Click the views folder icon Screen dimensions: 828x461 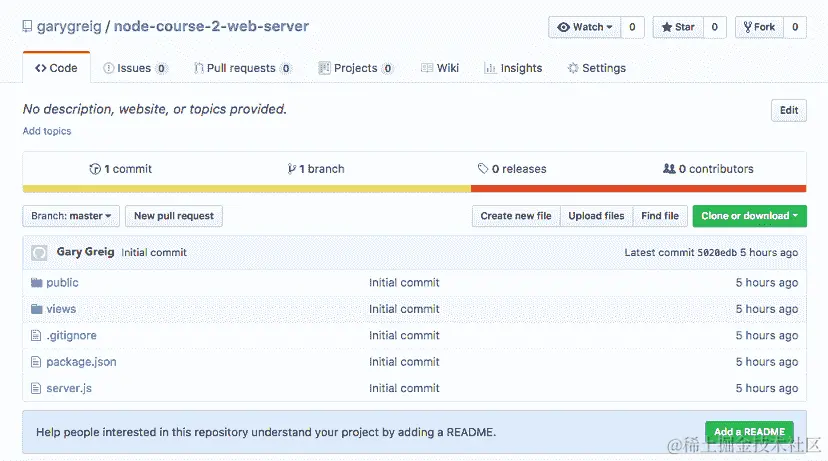37,309
